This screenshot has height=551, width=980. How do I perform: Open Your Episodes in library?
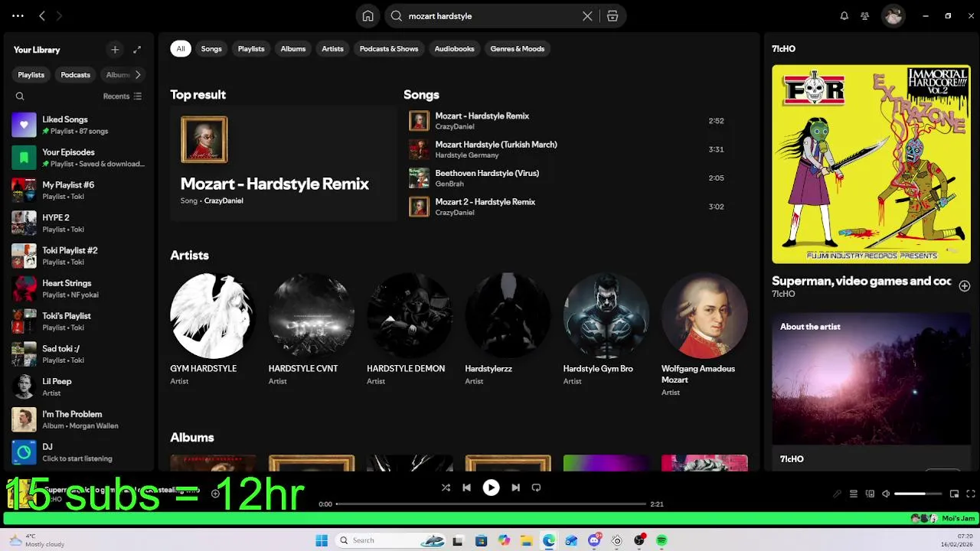pyautogui.click(x=77, y=158)
